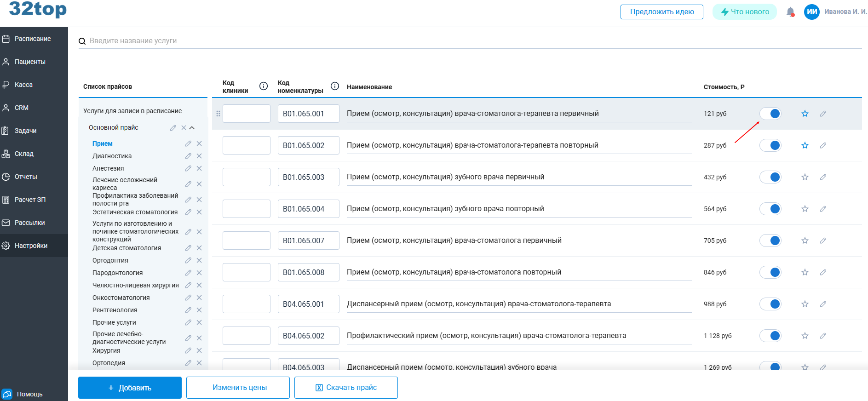
Task: Click drag handle on first service row
Action: click(218, 114)
